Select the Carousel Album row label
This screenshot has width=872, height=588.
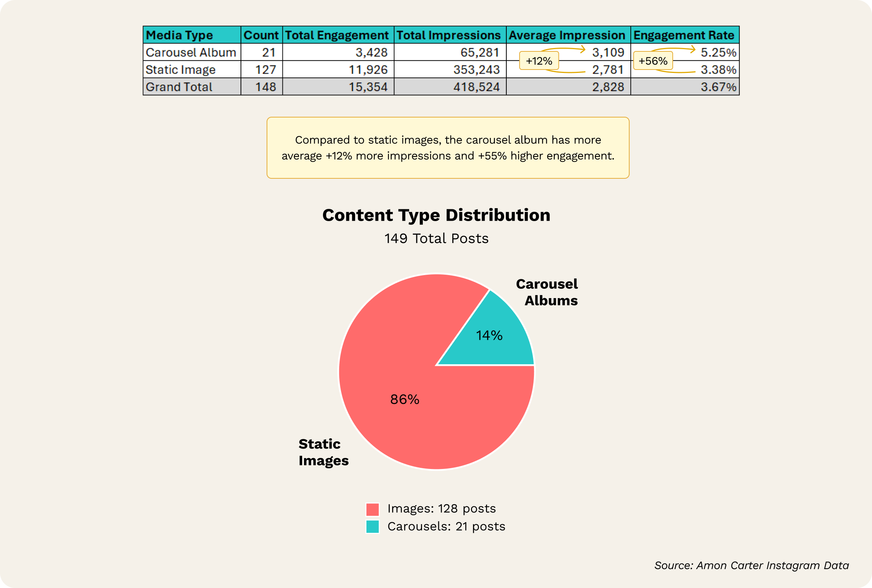coord(191,52)
